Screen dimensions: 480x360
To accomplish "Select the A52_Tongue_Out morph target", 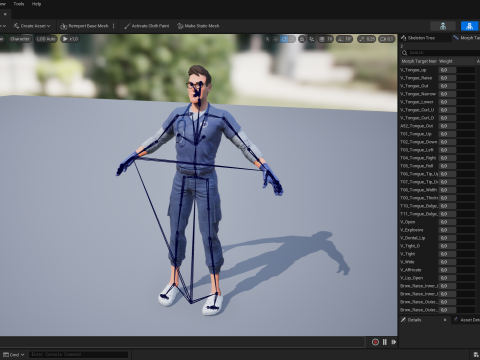I will pos(417,126).
